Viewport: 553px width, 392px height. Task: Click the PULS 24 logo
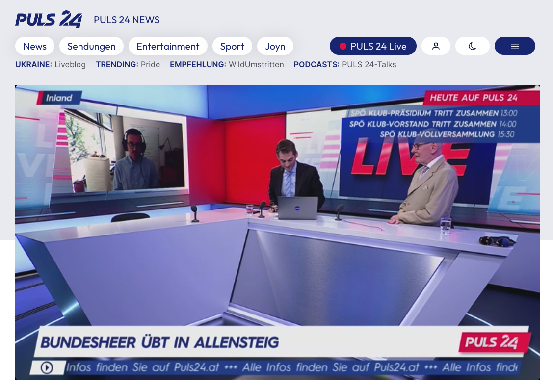click(49, 20)
